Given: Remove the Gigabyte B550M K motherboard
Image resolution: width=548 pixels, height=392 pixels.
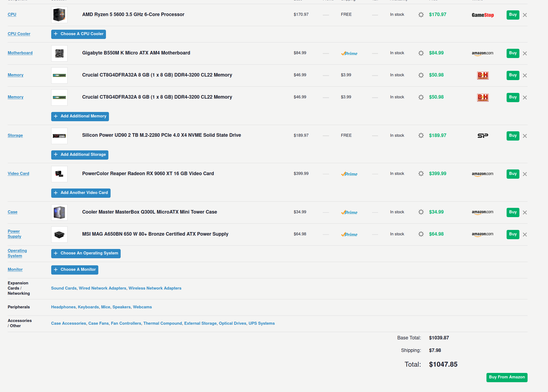Looking at the screenshot, I should click(x=525, y=53).
